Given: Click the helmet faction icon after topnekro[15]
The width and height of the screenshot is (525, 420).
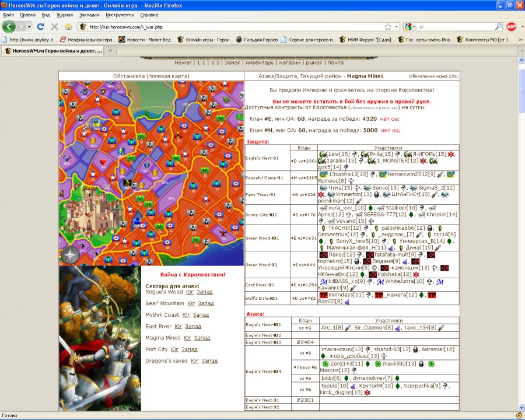Looking at the screenshot, I should click(357, 261).
